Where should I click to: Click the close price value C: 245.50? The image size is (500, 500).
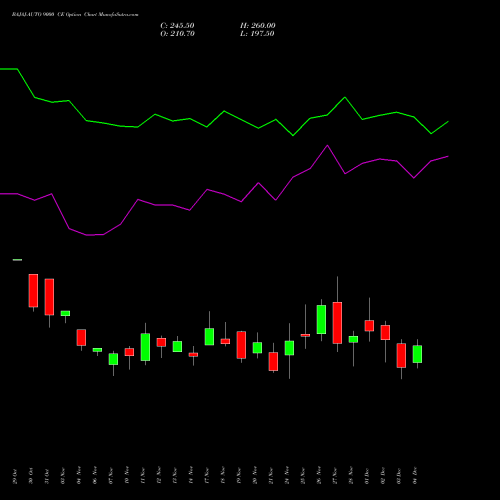tap(177, 26)
